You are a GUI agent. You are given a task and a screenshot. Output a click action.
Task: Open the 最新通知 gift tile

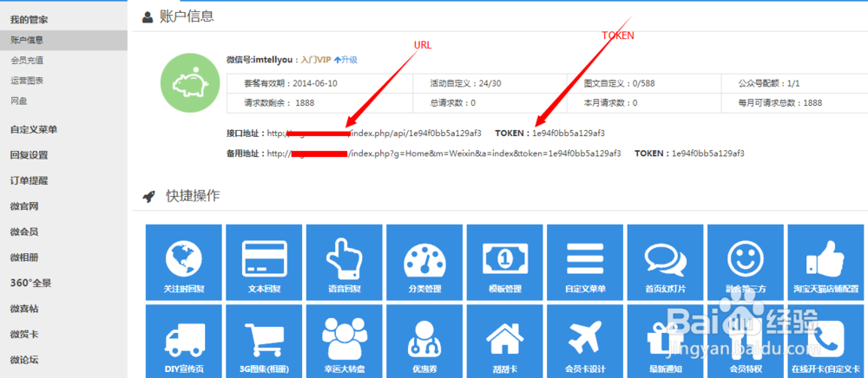pos(666,341)
